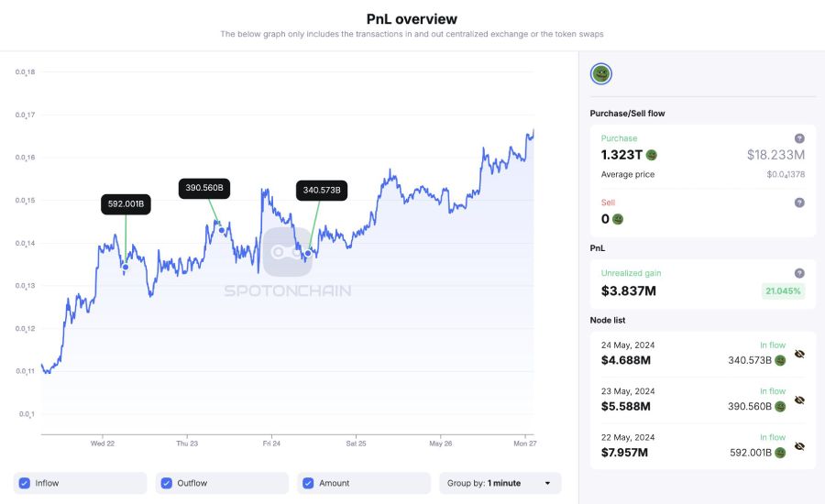The width and height of the screenshot is (825, 504).
Task: Click the PEPE coin icon beside Sell 0
Action: tap(618, 219)
